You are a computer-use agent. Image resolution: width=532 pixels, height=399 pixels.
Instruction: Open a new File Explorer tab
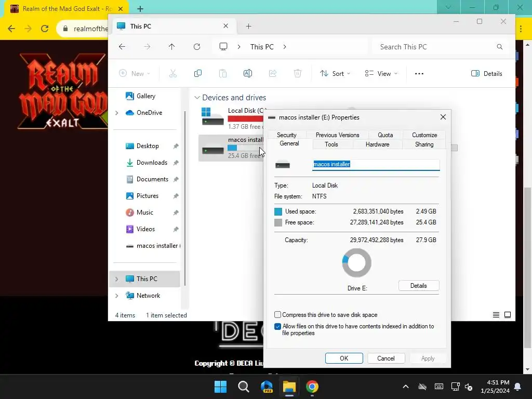[x=249, y=26]
